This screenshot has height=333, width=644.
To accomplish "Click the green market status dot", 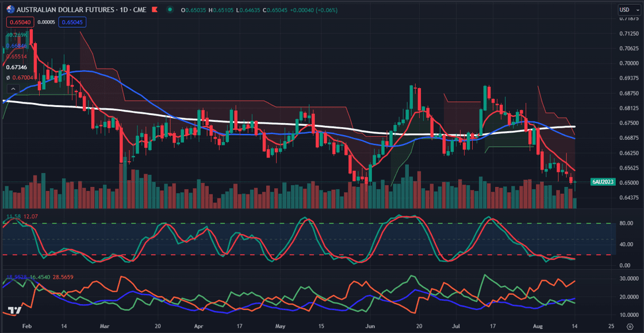I will (x=170, y=9).
